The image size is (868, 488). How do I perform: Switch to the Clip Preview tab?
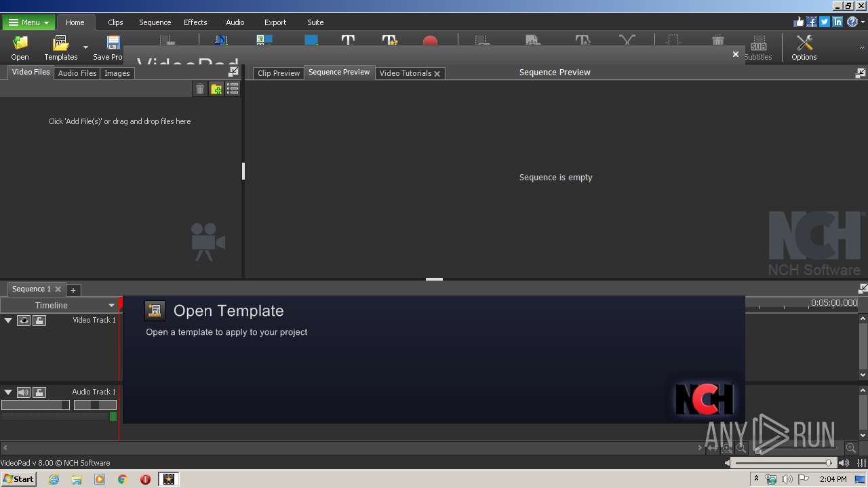click(279, 73)
